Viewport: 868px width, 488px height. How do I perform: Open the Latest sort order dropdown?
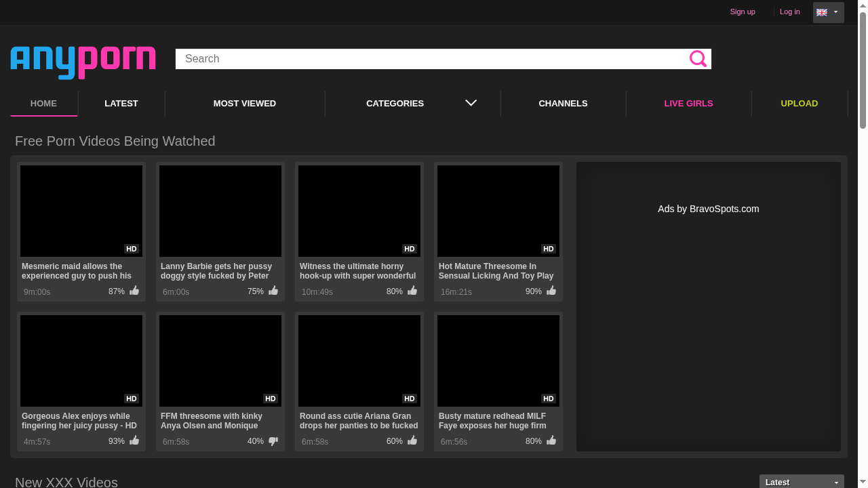tap(801, 482)
